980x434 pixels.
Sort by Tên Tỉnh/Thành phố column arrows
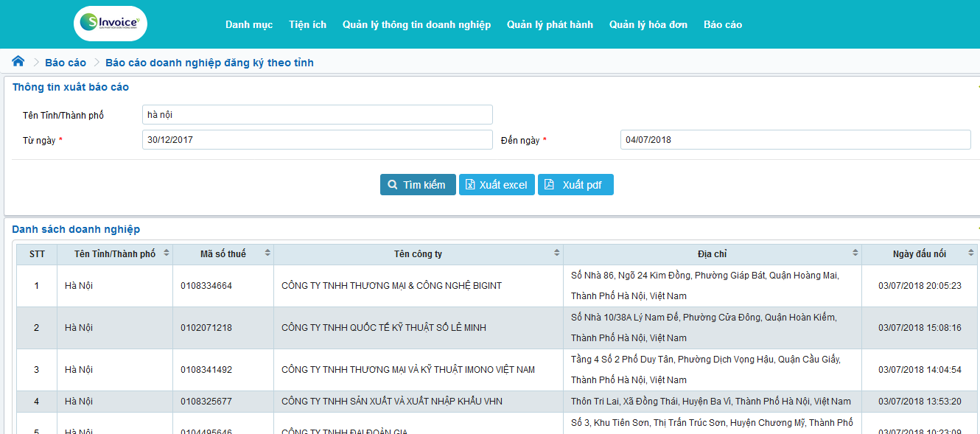coord(167,253)
